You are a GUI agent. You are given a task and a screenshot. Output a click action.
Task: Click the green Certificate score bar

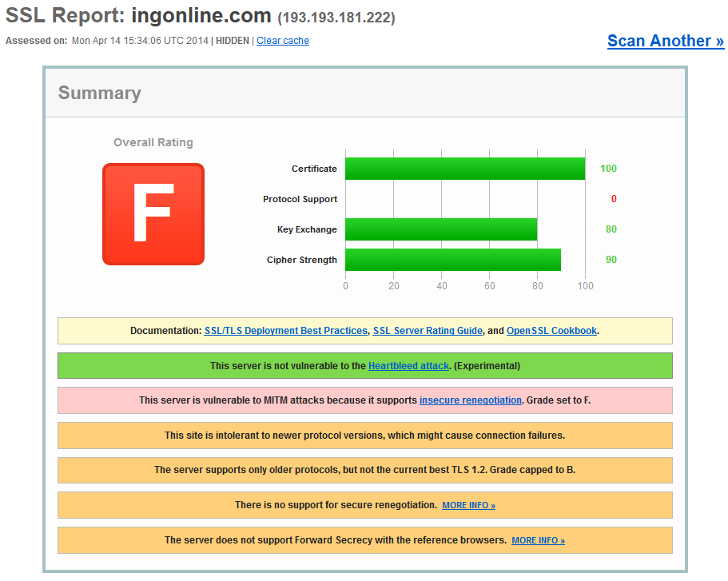[x=465, y=169]
